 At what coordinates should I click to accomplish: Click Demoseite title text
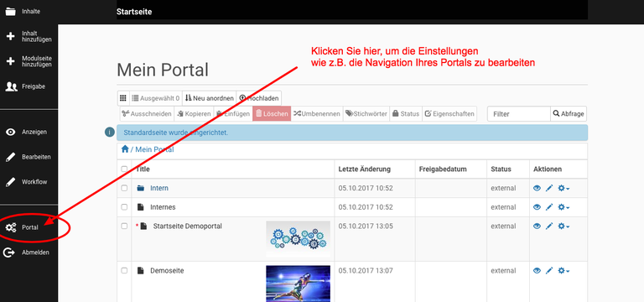point(167,271)
